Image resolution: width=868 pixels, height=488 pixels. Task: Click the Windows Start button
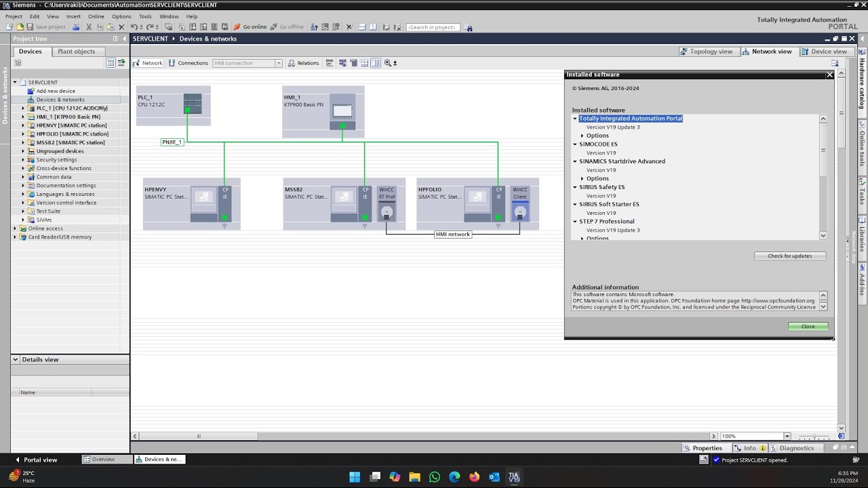pos(355,477)
